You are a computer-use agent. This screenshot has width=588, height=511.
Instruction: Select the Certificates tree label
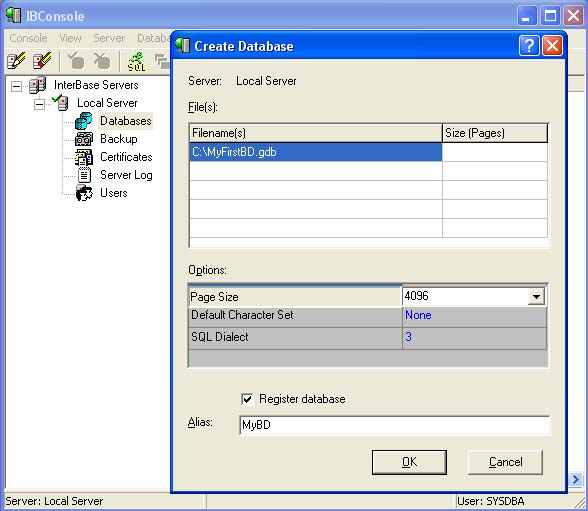126,157
